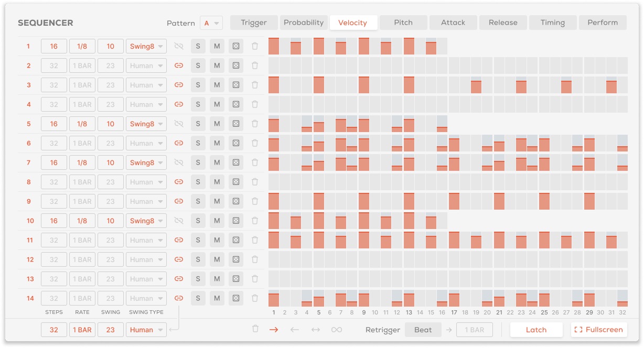The height and width of the screenshot is (348, 644).
Task: Switch to the Probability tab
Action: click(304, 23)
